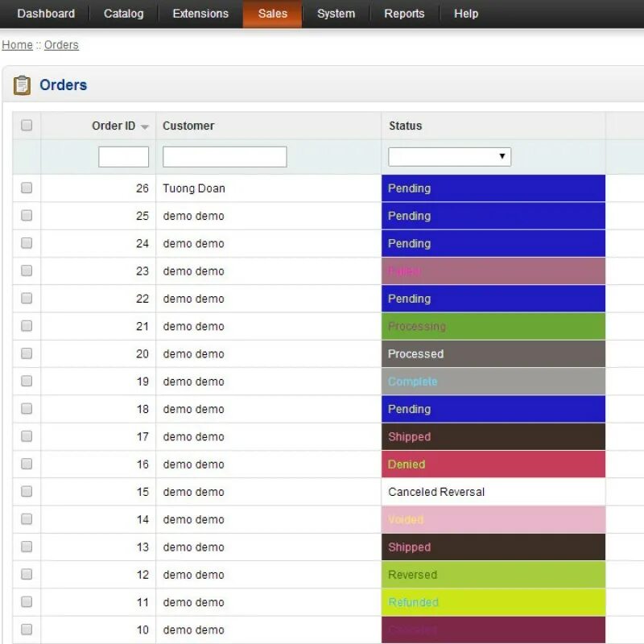Open the Sales menu
The width and height of the screenshot is (644, 644).
click(272, 14)
